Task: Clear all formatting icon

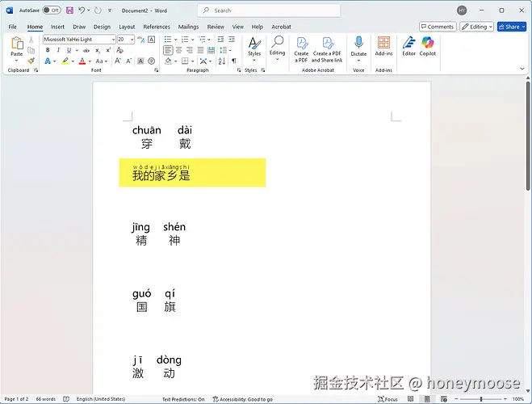Action: click(x=119, y=50)
